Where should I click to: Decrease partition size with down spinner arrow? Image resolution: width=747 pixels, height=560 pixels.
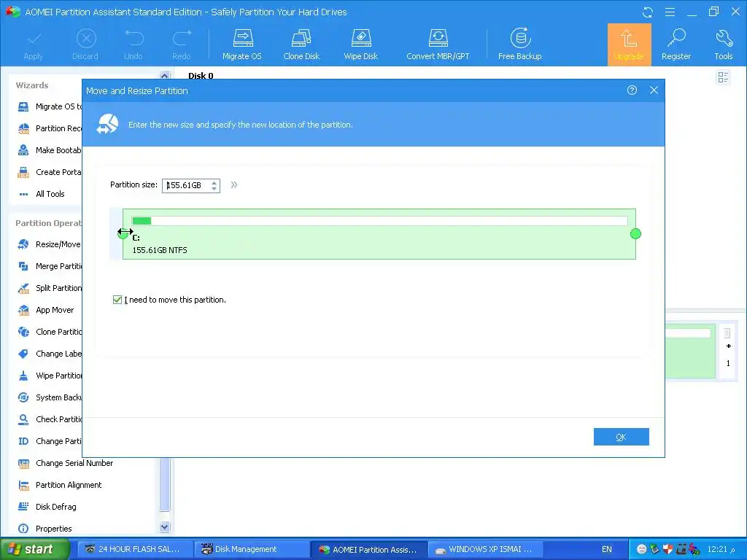[x=214, y=189]
